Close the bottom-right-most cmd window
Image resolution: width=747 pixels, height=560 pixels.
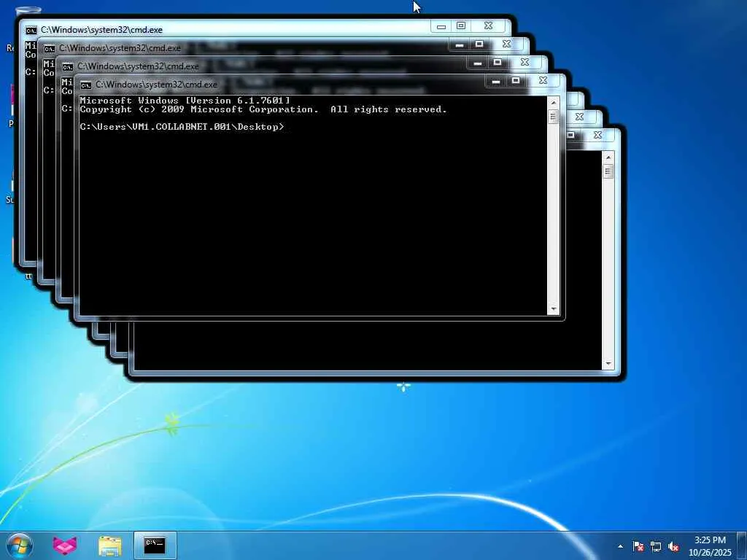tap(598, 135)
